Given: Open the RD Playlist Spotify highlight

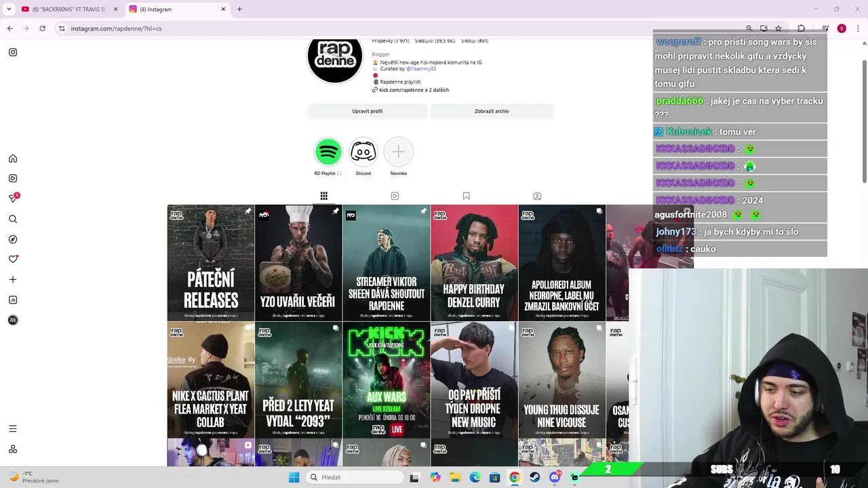Looking at the screenshot, I should 328,152.
